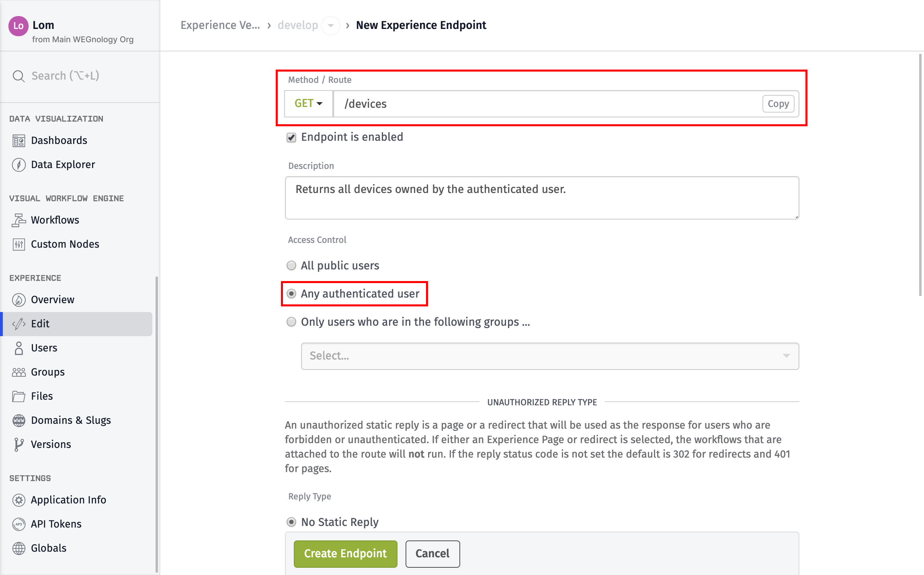Image resolution: width=924 pixels, height=575 pixels.
Task: Select Only users in following groups radio
Action: click(x=291, y=322)
